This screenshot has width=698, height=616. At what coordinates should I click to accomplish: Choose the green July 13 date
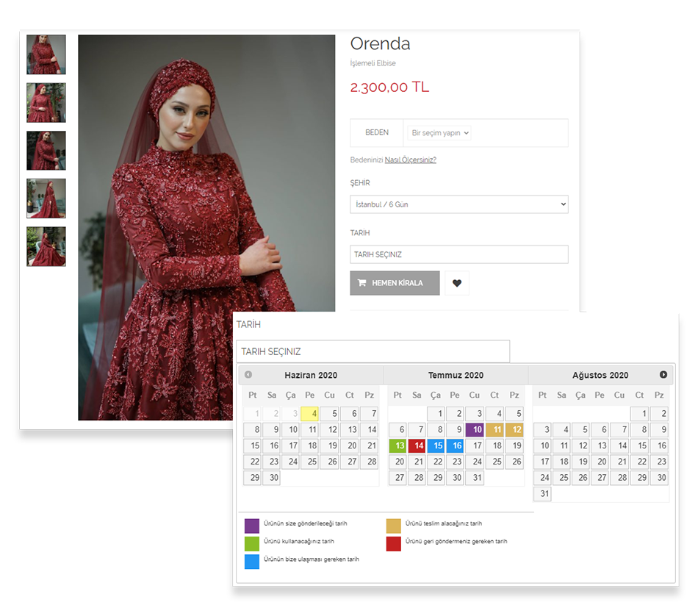[397, 446]
